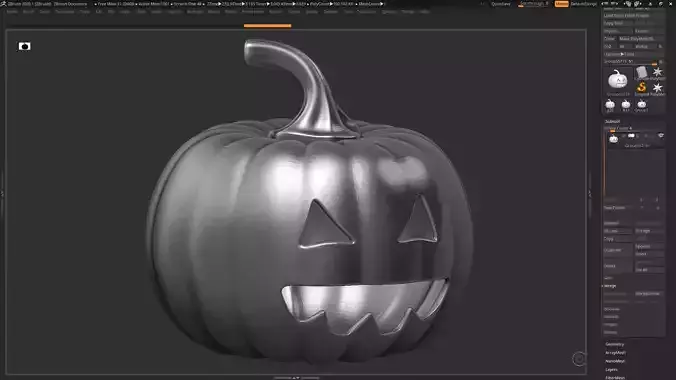The image size is (676, 380).
Task: Select the Cylinder PolyMesh3D tool icon
Action: pyautogui.click(x=642, y=72)
